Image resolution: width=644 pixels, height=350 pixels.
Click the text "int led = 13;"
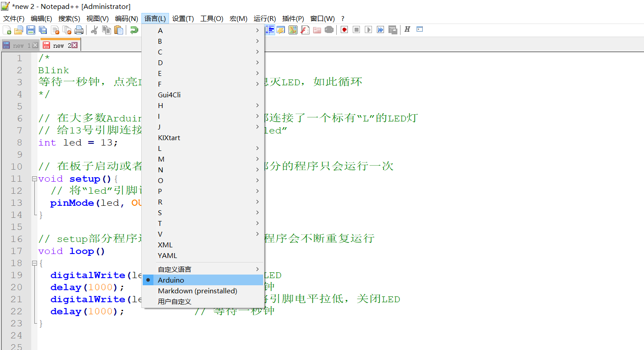[x=78, y=142]
